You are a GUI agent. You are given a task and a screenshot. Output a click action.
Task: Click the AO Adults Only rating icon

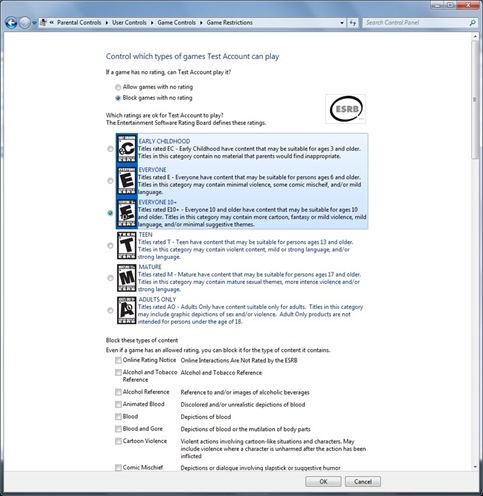[x=127, y=310]
